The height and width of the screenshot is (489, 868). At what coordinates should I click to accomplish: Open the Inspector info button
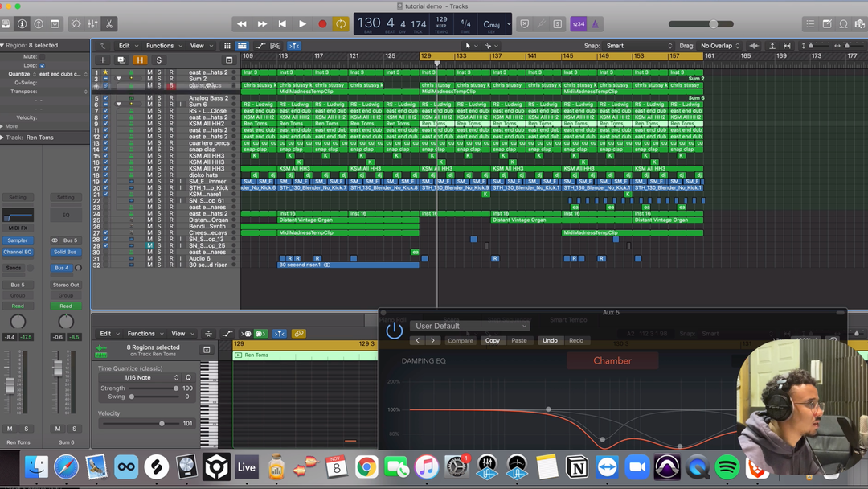pyautogui.click(x=23, y=24)
